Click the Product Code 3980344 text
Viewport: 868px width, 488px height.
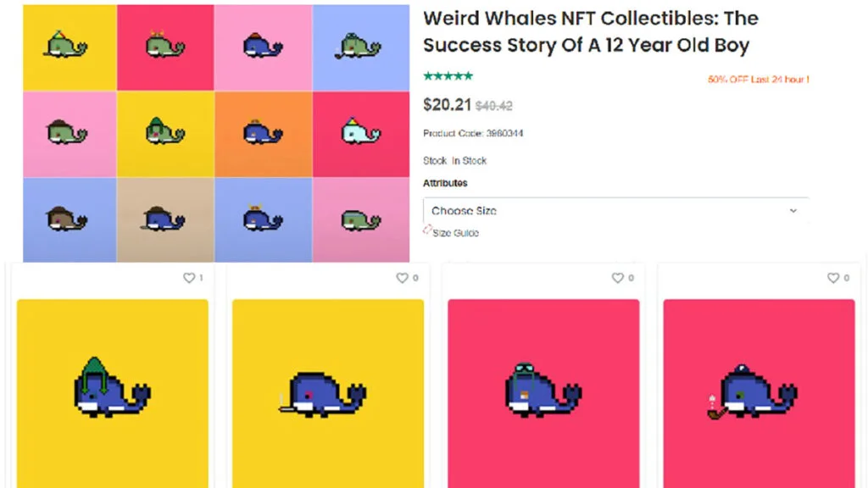point(473,133)
